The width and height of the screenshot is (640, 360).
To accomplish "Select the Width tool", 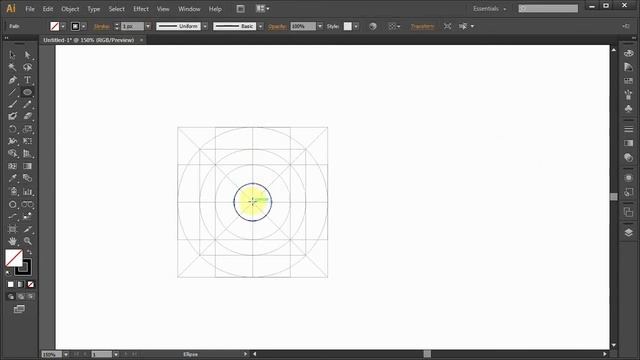I will coord(12,141).
